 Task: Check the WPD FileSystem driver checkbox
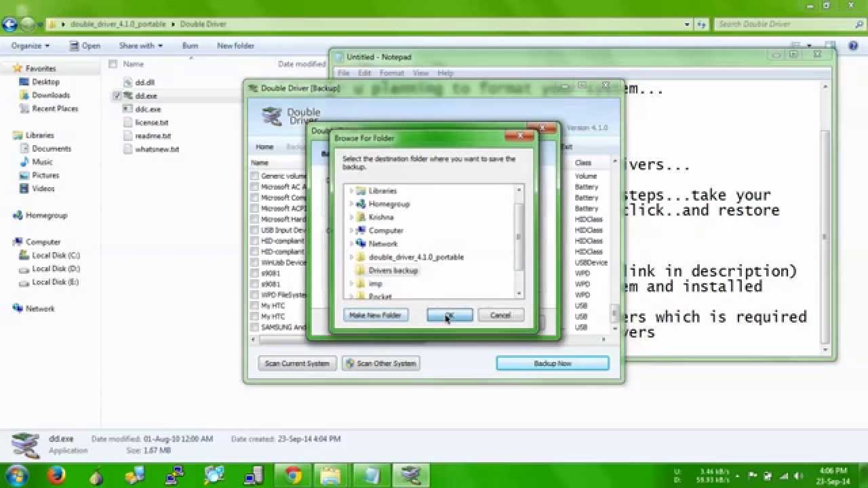tap(254, 295)
